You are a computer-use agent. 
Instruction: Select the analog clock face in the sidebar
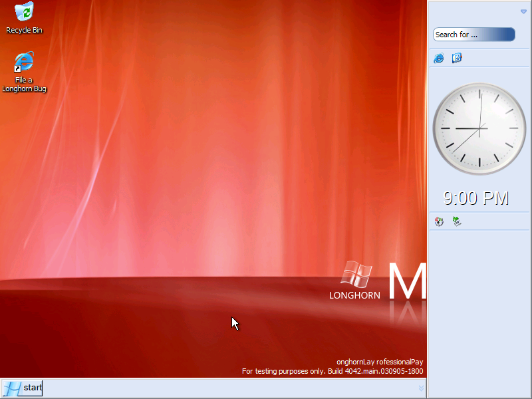(x=479, y=128)
